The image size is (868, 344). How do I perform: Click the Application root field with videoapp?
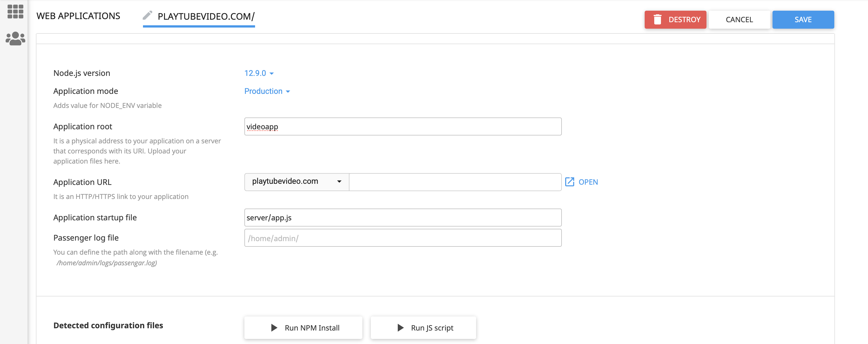pos(403,126)
